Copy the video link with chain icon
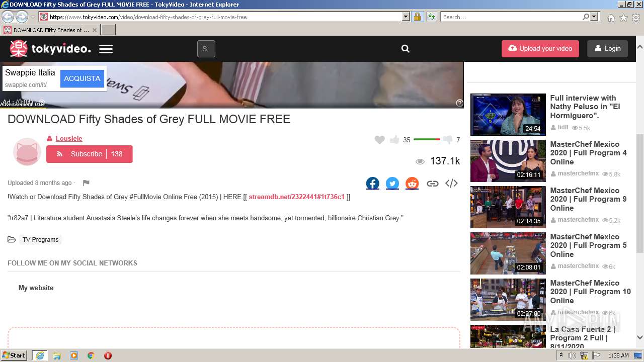Image resolution: width=644 pixels, height=362 pixels. (x=432, y=184)
